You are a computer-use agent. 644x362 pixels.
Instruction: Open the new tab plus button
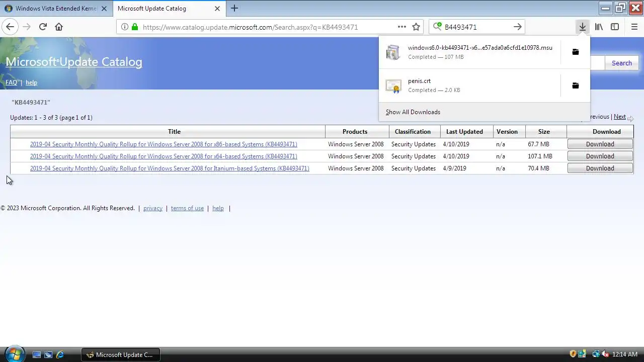point(234,8)
